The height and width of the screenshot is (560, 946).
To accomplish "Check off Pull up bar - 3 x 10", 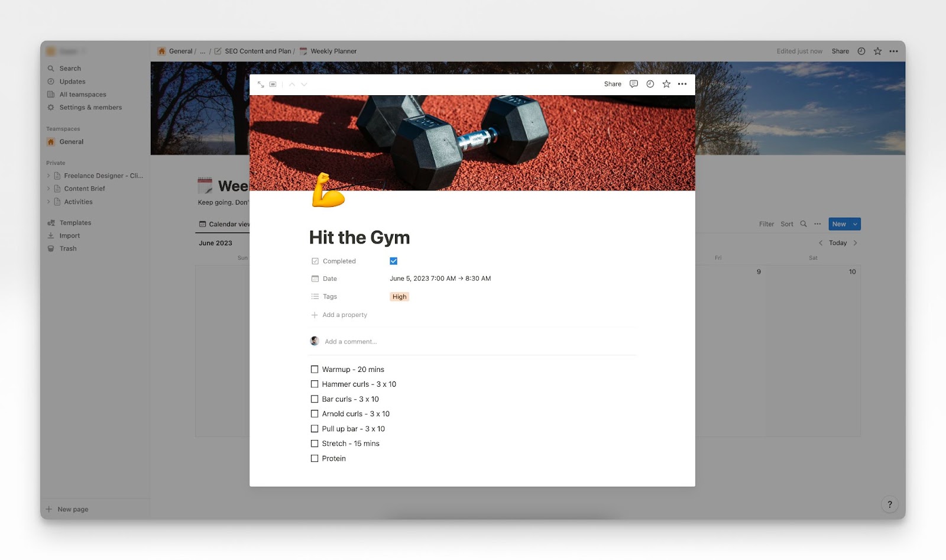I will coord(315,429).
